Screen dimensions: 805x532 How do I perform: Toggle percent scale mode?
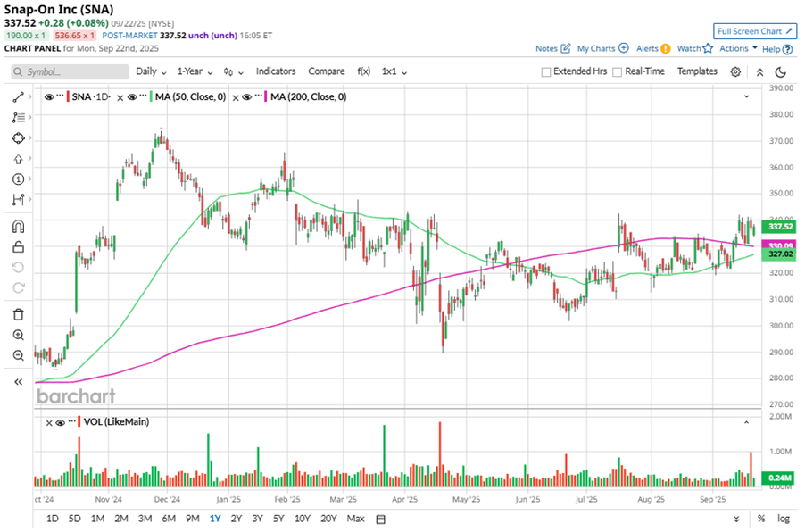tap(761, 520)
